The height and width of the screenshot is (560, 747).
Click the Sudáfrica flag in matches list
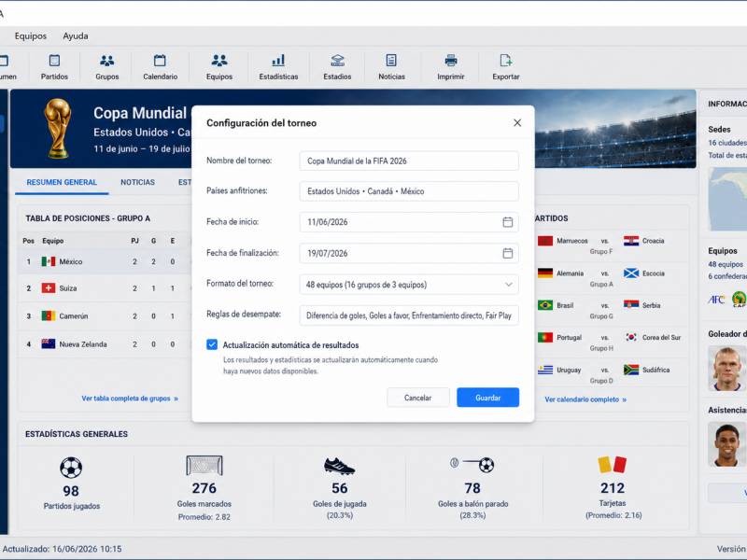[631, 370]
